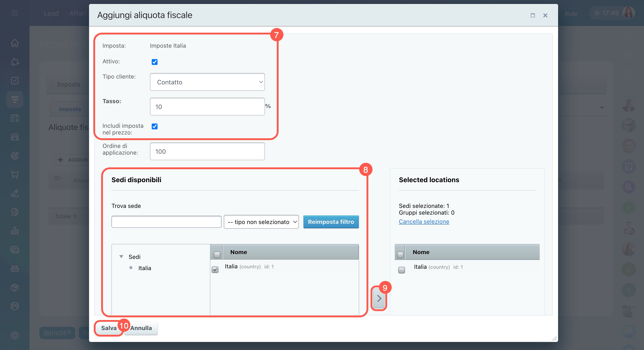Move selected location with right arrow button
Viewport: 644px width, 350px height.
[379, 298]
